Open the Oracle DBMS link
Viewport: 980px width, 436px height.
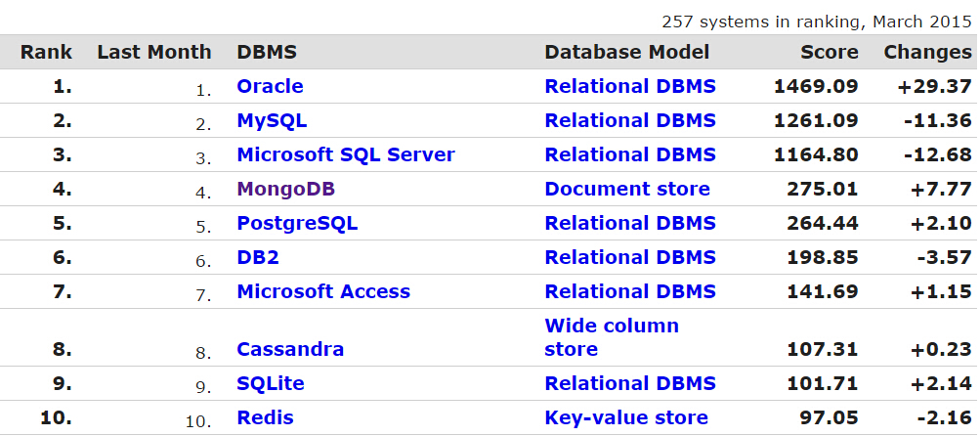[x=270, y=86]
